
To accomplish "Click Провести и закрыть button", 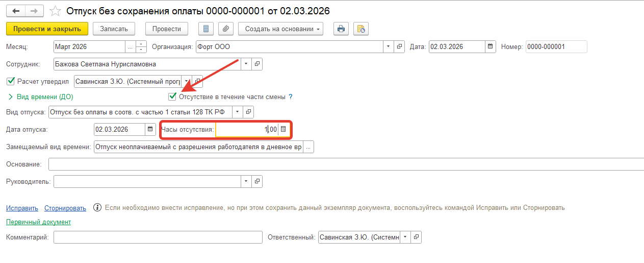I will [47, 29].
